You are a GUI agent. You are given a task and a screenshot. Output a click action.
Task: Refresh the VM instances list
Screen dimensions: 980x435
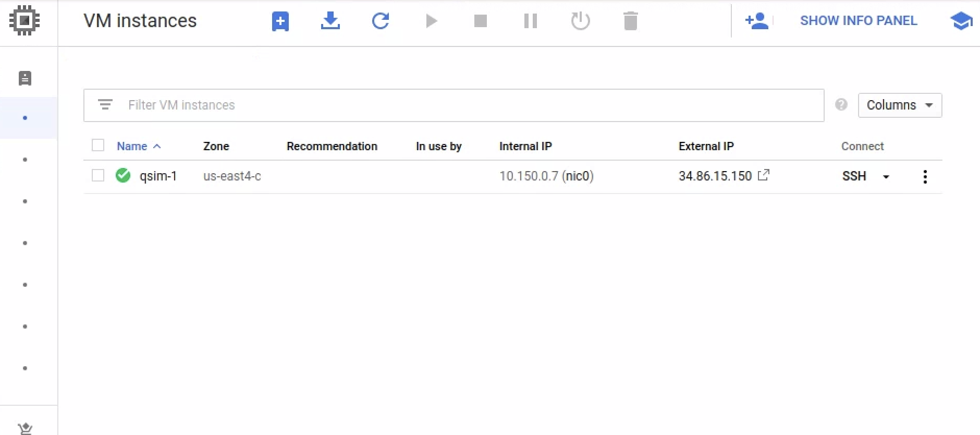[x=380, y=21]
